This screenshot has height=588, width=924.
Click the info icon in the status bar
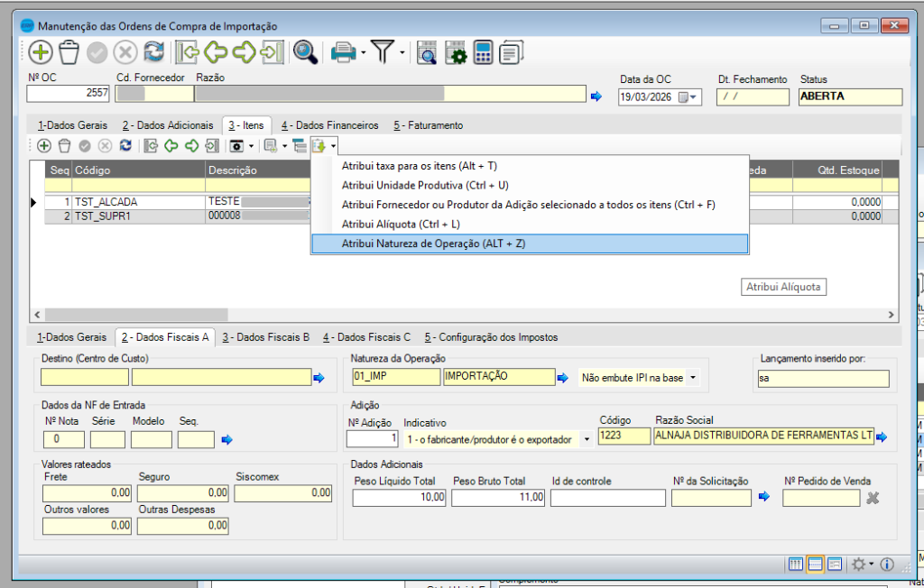click(x=887, y=564)
